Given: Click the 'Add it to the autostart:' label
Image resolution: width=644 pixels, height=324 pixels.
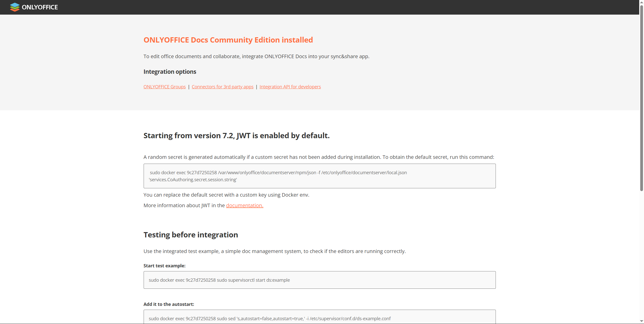Looking at the screenshot, I should click(169, 304).
